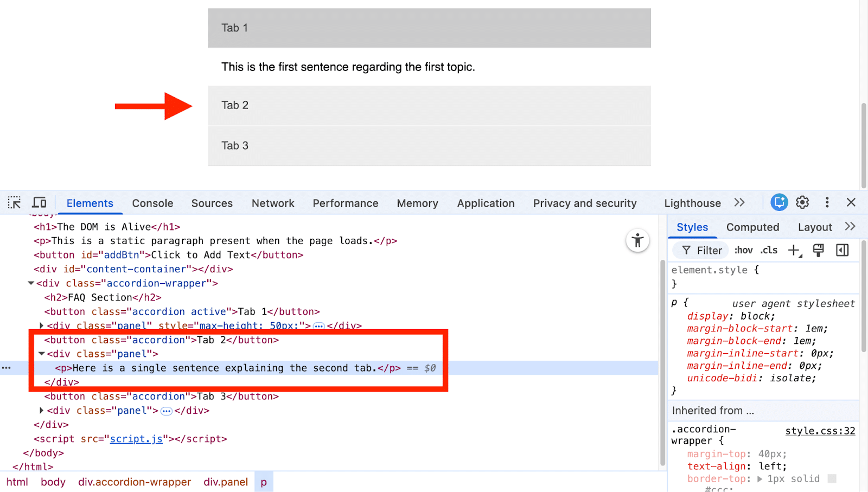Select the h2 FAQ Section node
Viewport: 868px width, 492px height.
coord(103,297)
